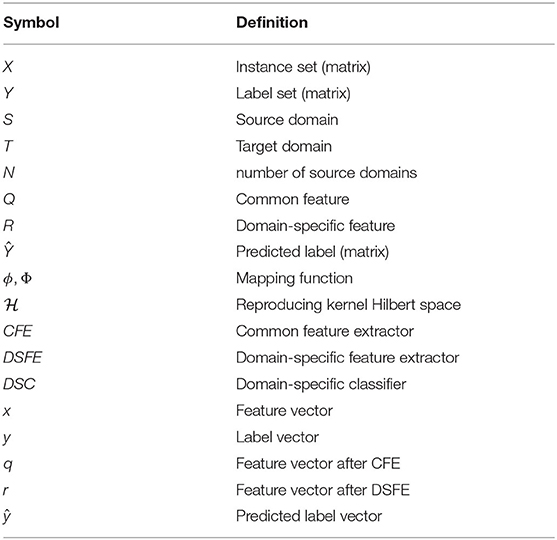Select Predicted label vector definition
This screenshot has height=540, width=557.
tap(309, 516)
